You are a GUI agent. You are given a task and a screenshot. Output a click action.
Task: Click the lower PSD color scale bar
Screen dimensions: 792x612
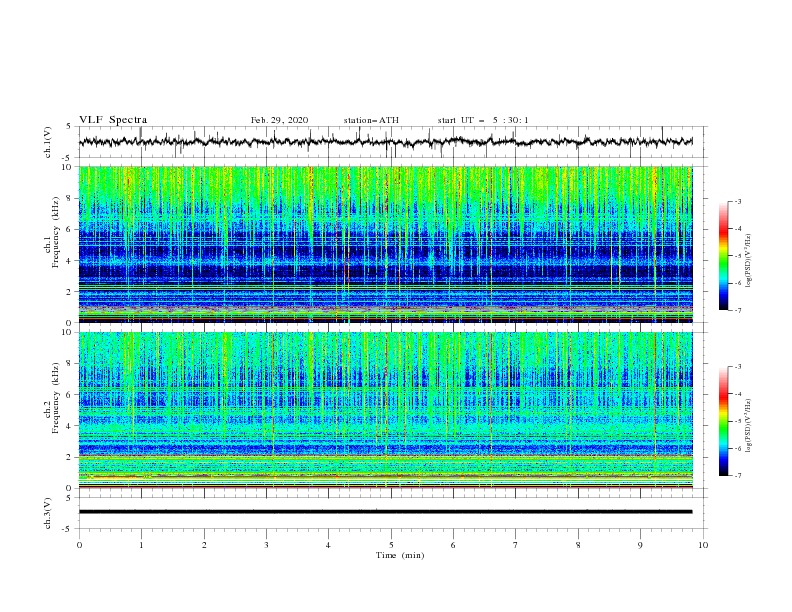point(723,421)
